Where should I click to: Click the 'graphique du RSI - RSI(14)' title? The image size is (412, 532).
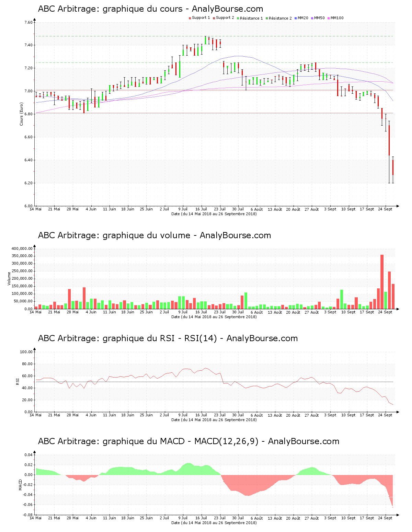[168, 338]
